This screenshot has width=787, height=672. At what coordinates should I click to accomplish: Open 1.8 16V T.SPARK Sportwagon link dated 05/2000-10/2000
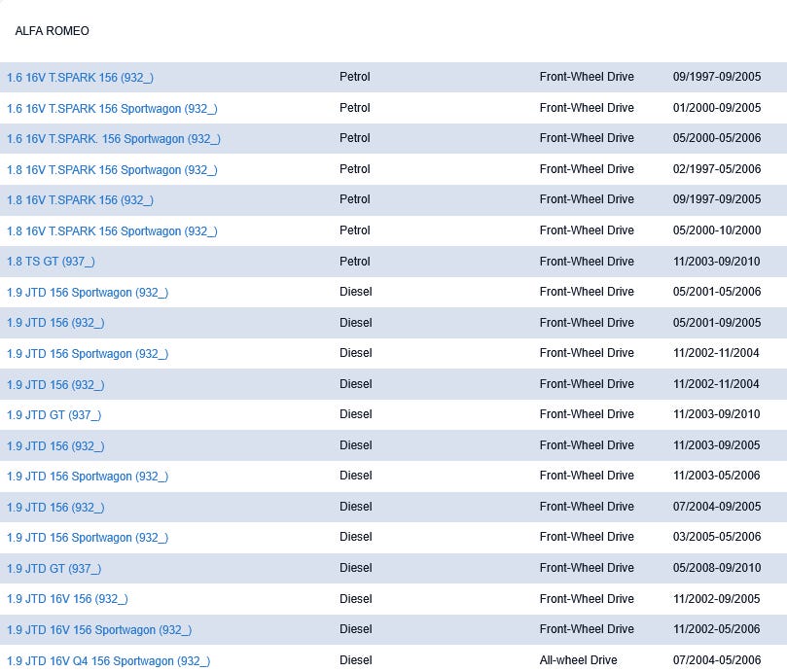(x=112, y=230)
